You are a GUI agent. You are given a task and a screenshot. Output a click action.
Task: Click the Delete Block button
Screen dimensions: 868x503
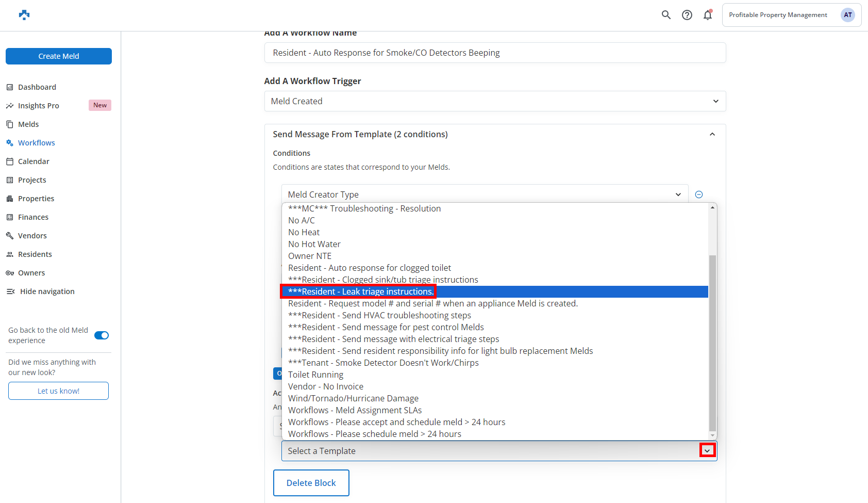point(311,483)
